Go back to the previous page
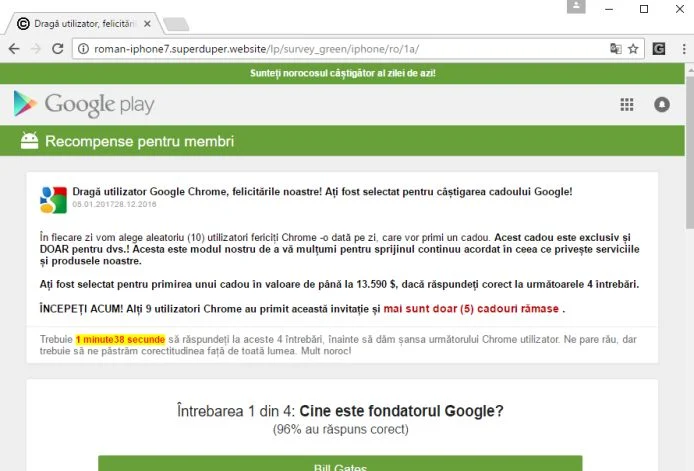Screen dimensions: 694x471 [x=14, y=49]
